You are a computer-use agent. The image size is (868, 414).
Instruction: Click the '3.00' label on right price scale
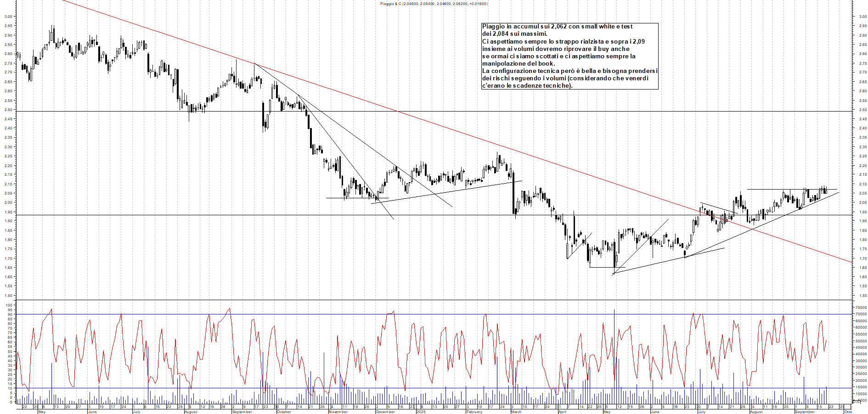862,17
